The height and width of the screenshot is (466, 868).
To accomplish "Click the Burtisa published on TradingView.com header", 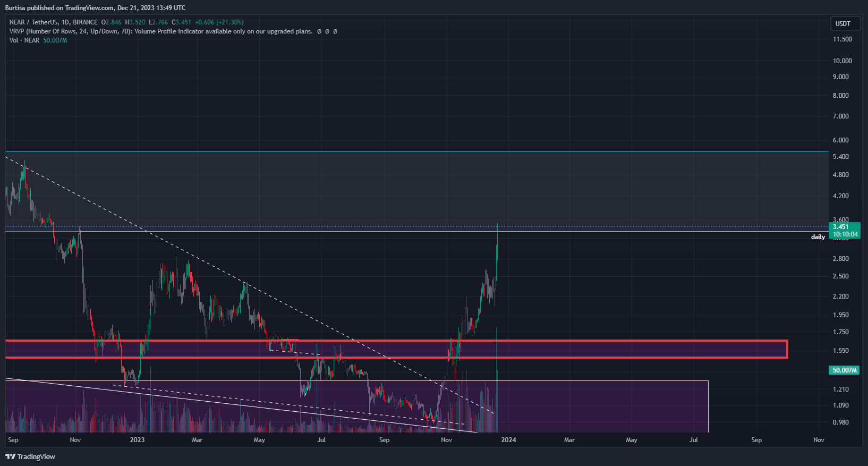I will (x=96, y=8).
